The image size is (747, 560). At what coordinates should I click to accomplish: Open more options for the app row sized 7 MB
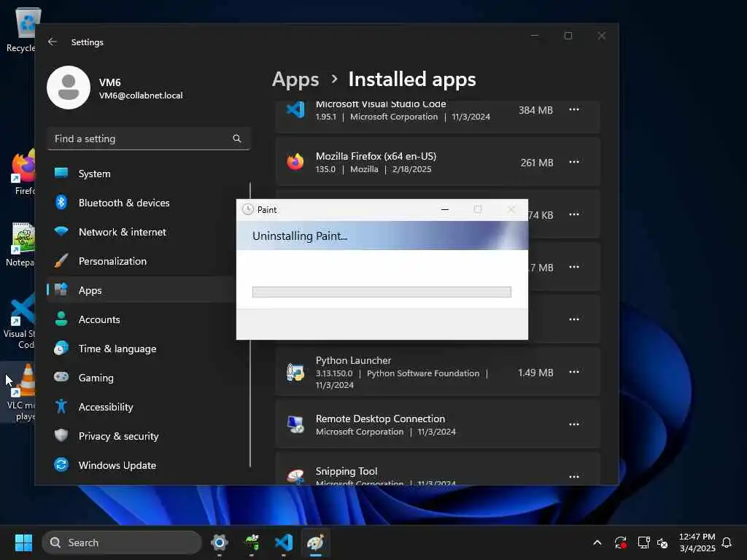pyautogui.click(x=574, y=267)
